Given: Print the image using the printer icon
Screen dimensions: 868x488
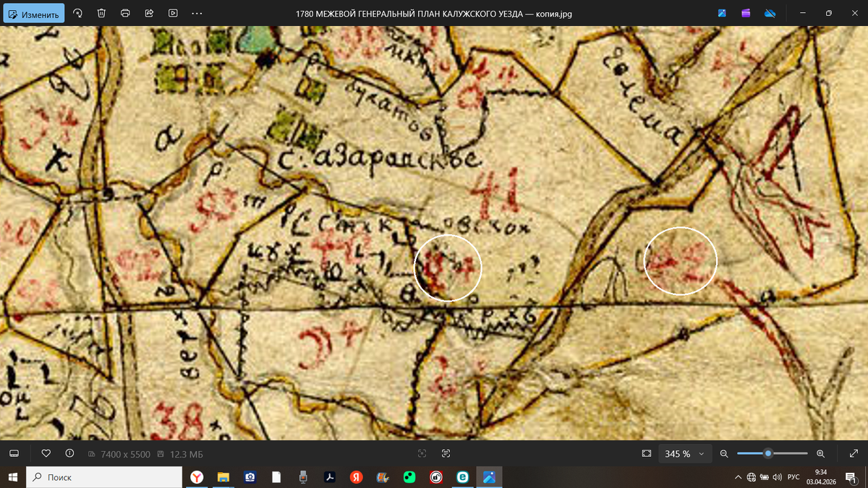Looking at the screenshot, I should (125, 13).
